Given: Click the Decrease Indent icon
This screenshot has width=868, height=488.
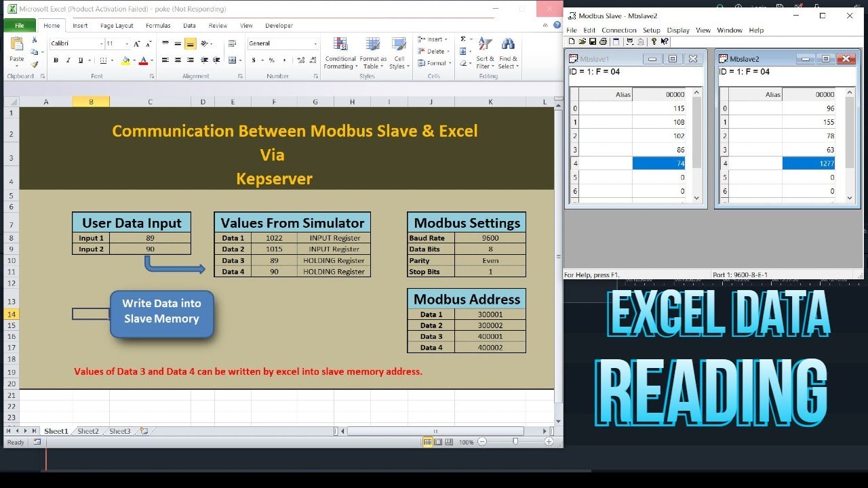Looking at the screenshot, I should click(x=204, y=60).
